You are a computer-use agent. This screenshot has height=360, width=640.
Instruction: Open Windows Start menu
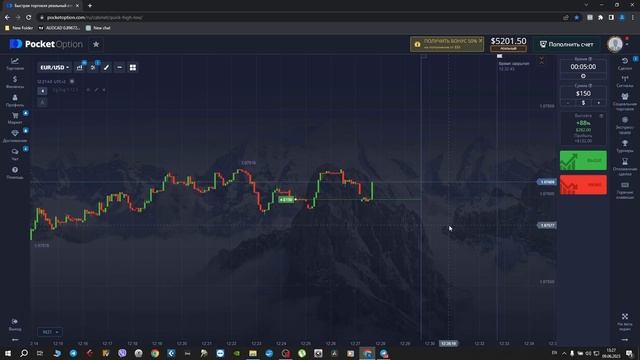(8, 353)
